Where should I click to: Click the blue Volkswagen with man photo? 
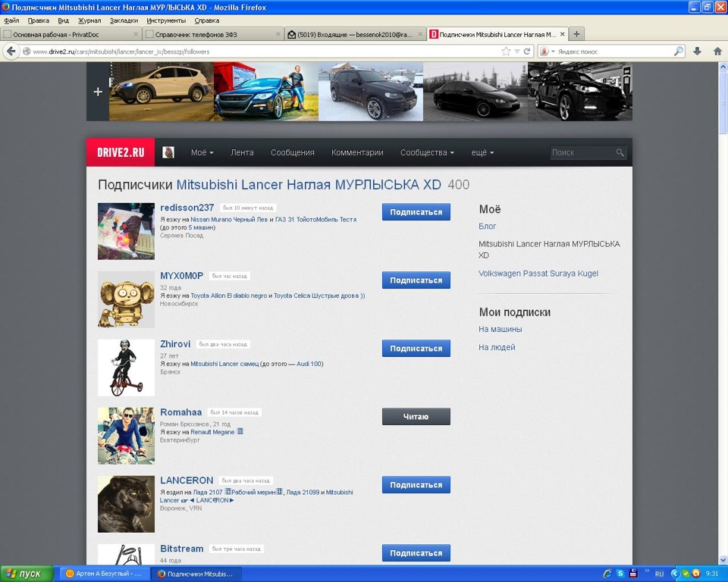click(x=266, y=92)
